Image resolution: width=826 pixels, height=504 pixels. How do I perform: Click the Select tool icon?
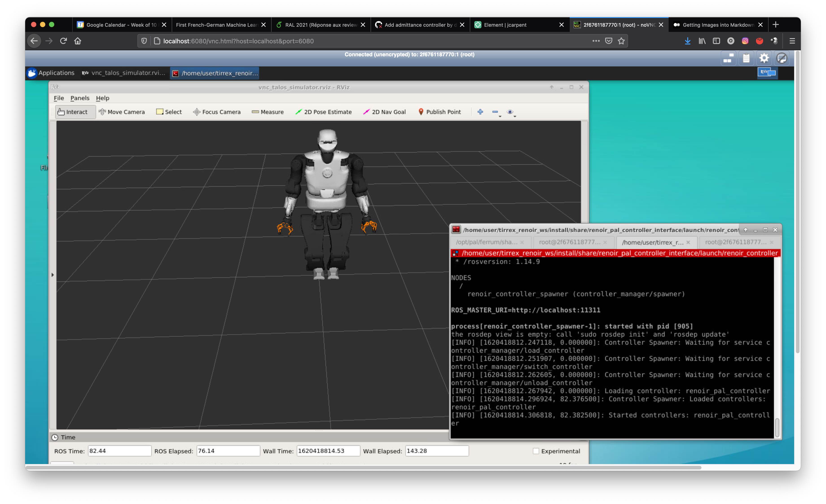159,112
